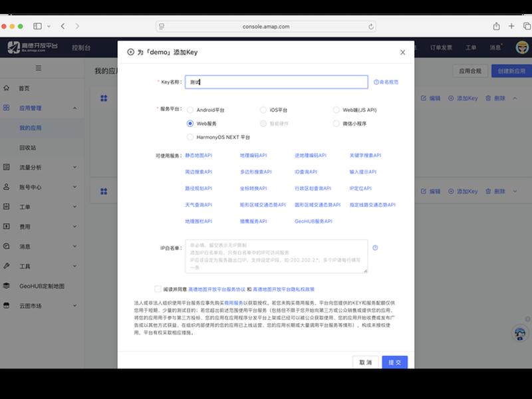Viewport: 532px width, 399px height.
Task: Select the 微信小程序 radio button
Action: click(x=336, y=124)
